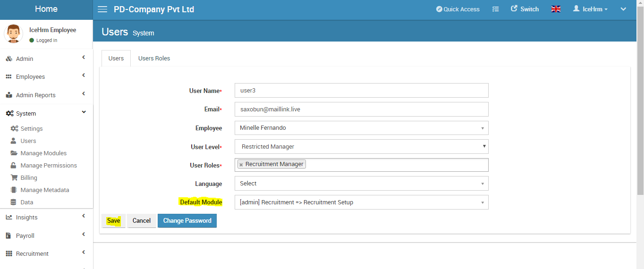Viewport: 644px width, 269px height.
Task: Click the Payroll document icon
Action: [9, 235]
